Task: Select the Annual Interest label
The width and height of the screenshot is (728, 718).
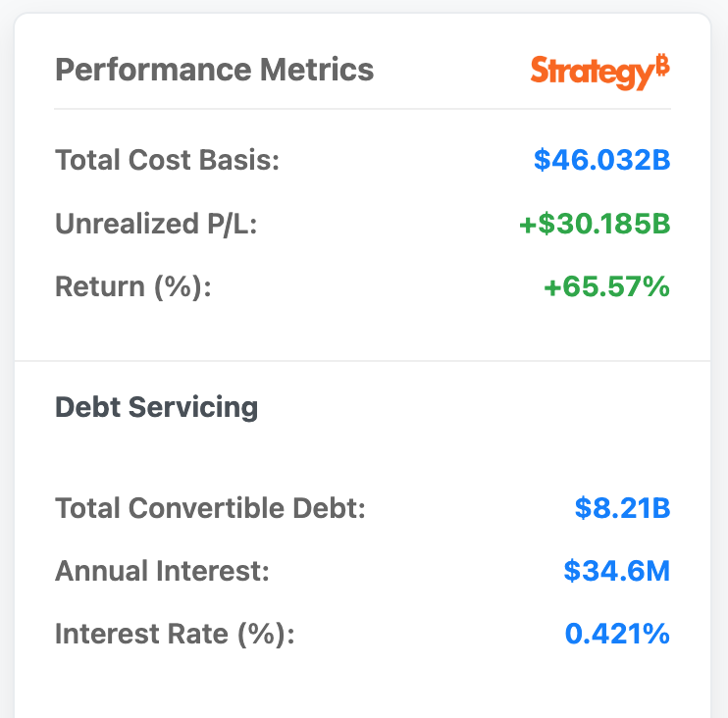Action: coord(162,571)
